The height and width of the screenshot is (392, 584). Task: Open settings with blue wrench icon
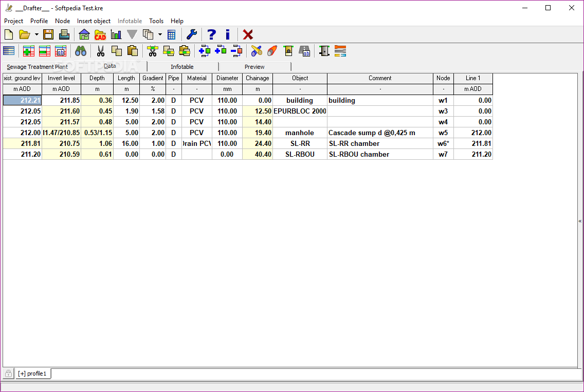pos(191,34)
